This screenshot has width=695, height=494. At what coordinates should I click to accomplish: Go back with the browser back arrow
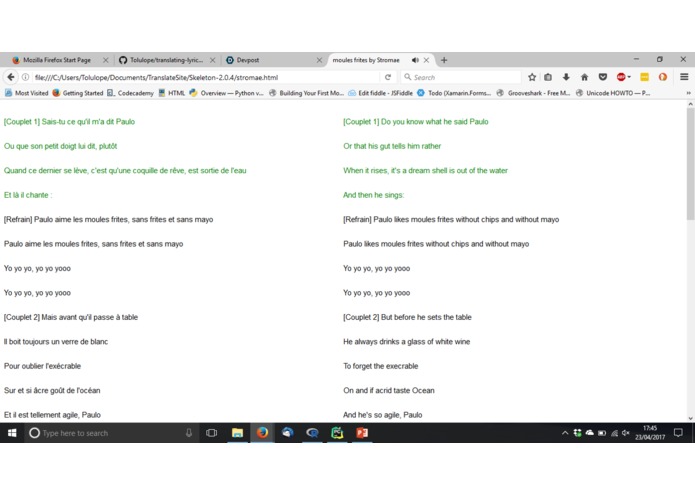(x=11, y=77)
